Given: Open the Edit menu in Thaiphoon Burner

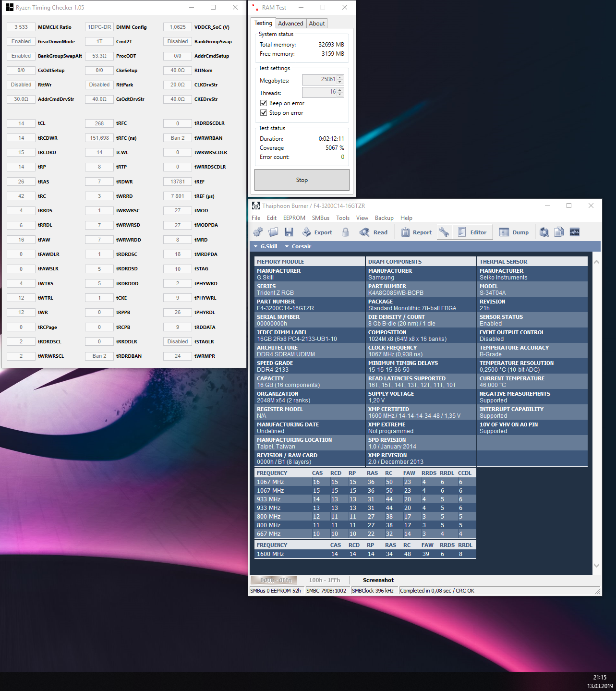Looking at the screenshot, I should 272,218.
